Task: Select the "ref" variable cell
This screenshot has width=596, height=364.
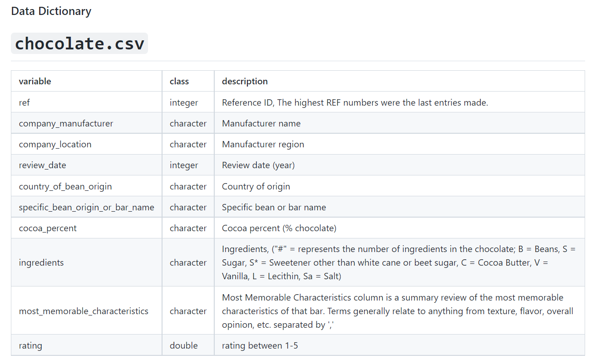Action: [x=25, y=102]
